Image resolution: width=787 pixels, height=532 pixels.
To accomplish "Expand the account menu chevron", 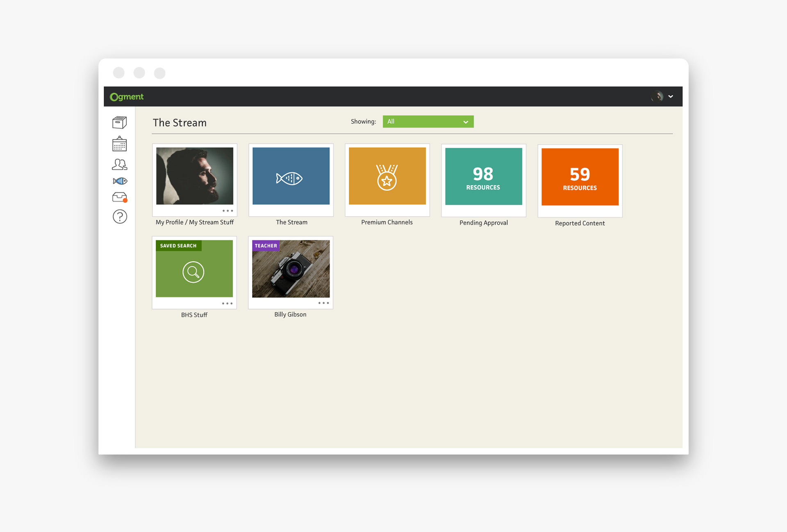I will click(x=671, y=97).
